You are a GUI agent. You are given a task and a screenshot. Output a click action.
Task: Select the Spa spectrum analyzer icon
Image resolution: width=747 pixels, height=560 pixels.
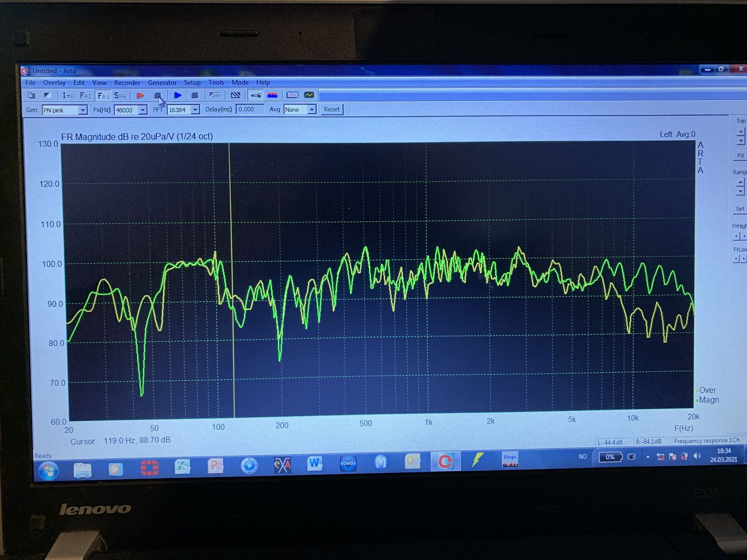(x=120, y=95)
